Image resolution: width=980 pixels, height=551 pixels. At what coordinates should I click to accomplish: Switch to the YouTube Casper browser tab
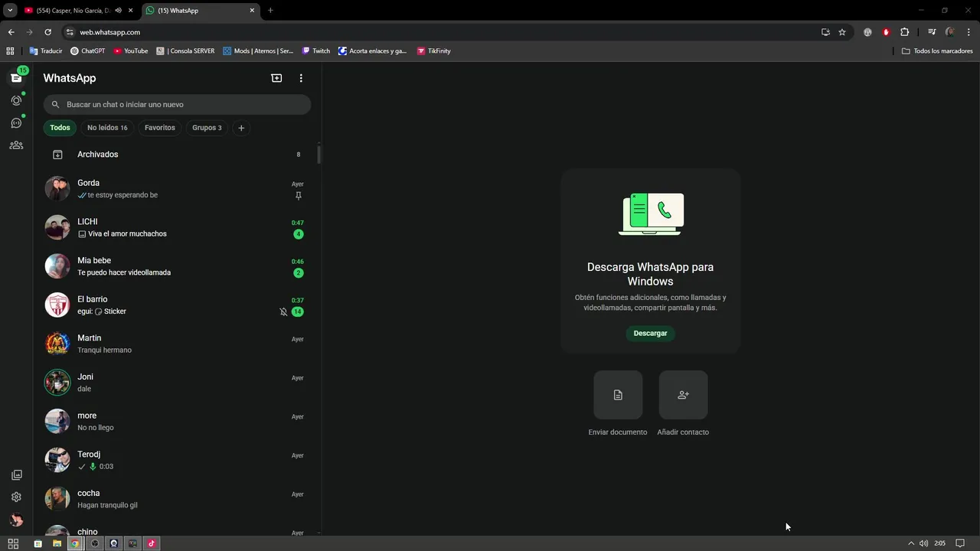[73, 11]
